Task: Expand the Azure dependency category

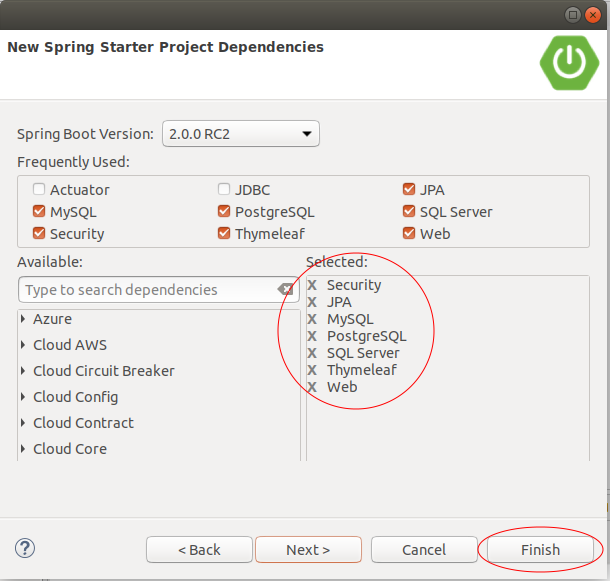Action: click(23, 319)
